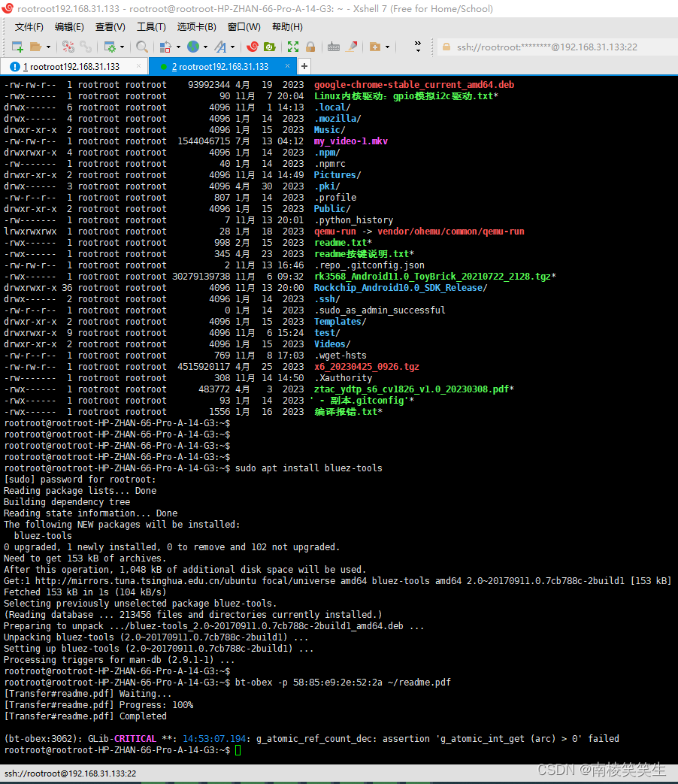
Task: Launch Xftp with the red swirl icon
Action: tap(253, 47)
